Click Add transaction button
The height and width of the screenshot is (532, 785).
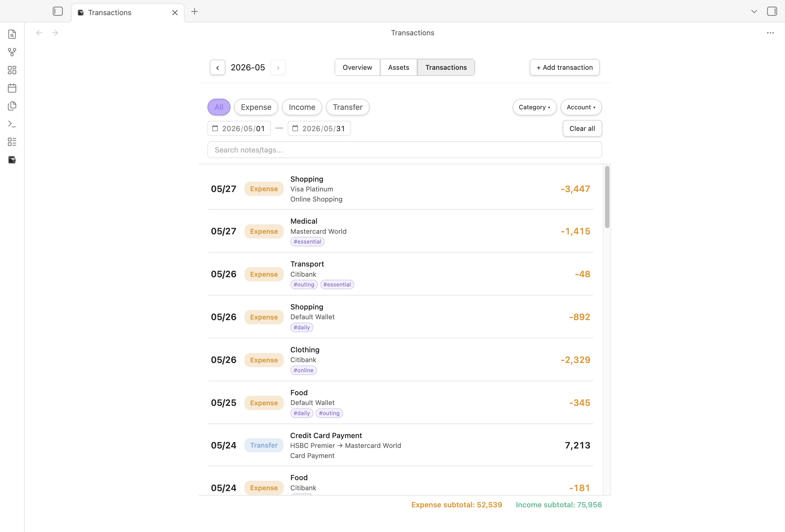pyautogui.click(x=564, y=68)
